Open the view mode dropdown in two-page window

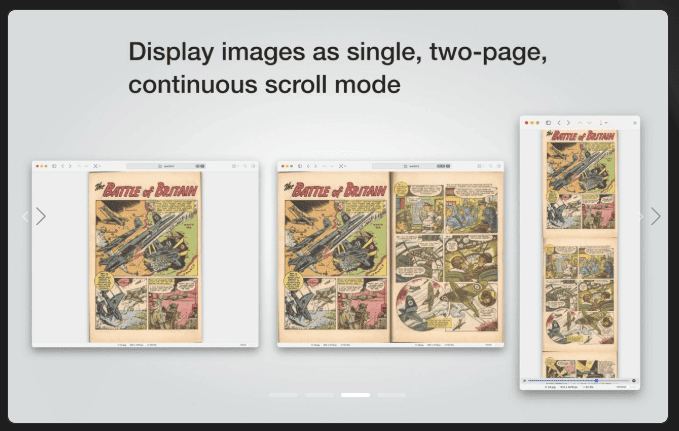(480, 166)
